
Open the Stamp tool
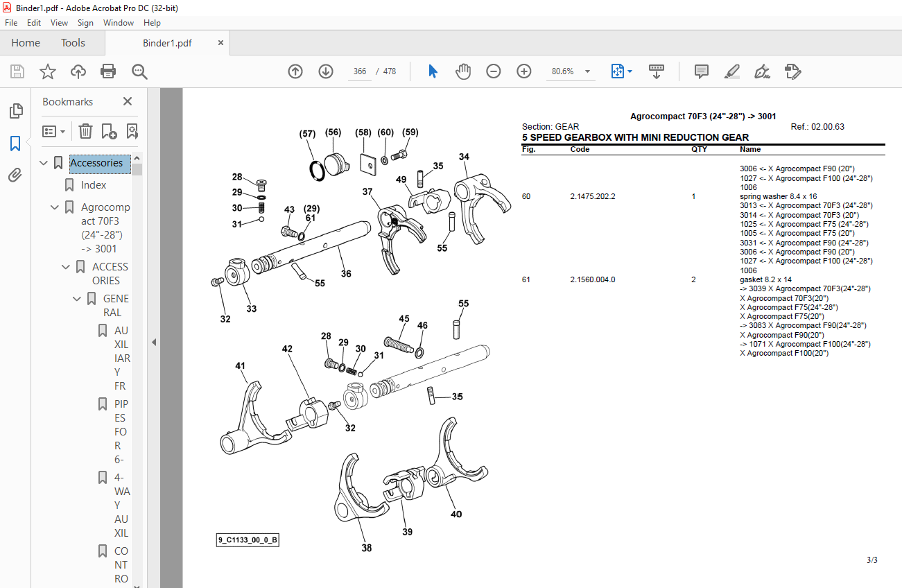pyautogui.click(x=793, y=71)
